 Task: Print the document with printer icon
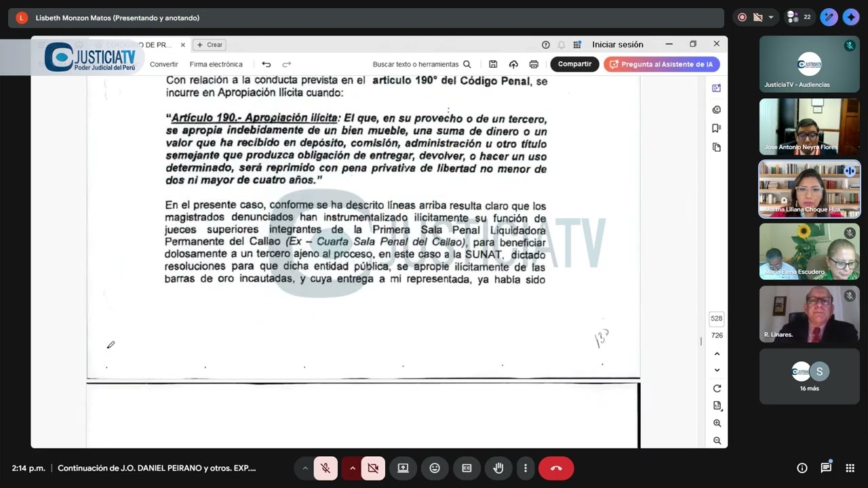[x=534, y=64]
